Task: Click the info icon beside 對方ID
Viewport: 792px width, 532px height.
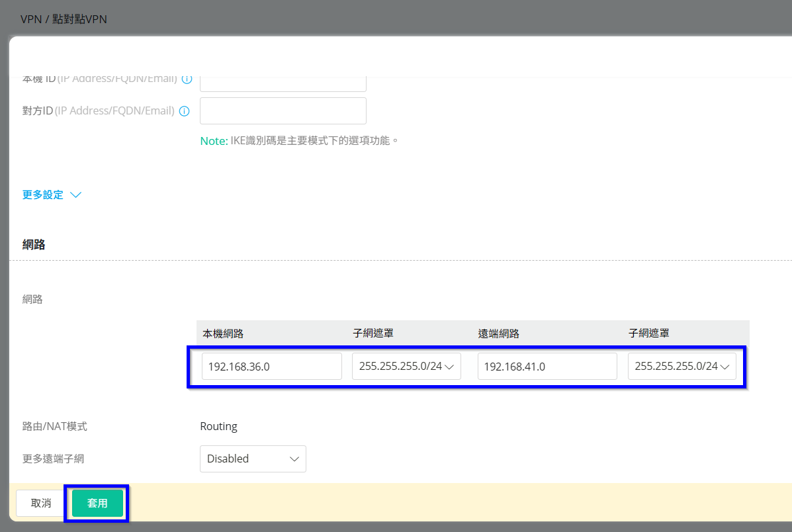Action: click(185, 111)
